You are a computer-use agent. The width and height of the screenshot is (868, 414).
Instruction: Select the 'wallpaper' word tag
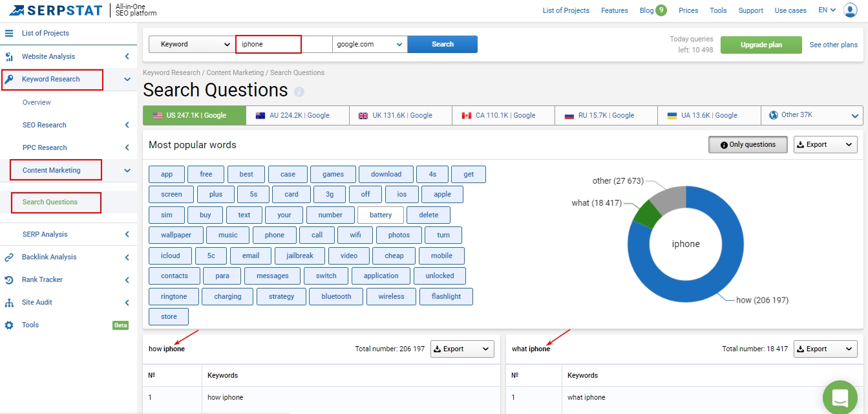point(176,235)
